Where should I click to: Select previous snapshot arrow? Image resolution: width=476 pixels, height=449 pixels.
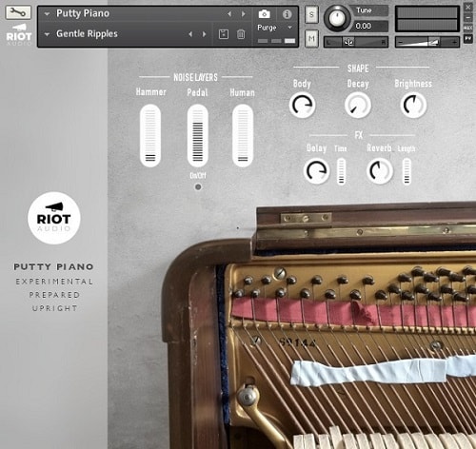point(190,34)
